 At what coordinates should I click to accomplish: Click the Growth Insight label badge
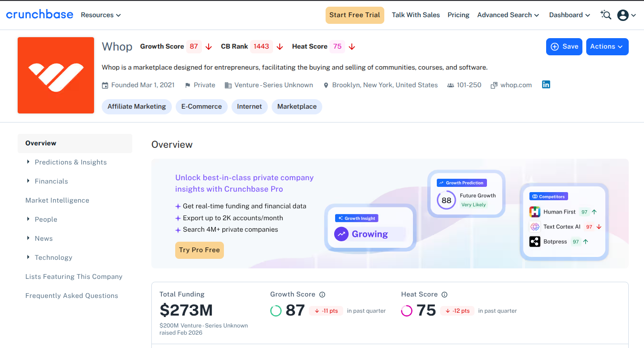(357, 218)
